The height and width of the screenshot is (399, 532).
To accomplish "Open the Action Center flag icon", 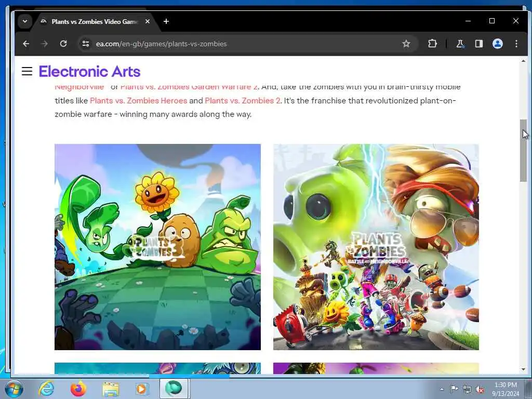I will coord(454,389).
